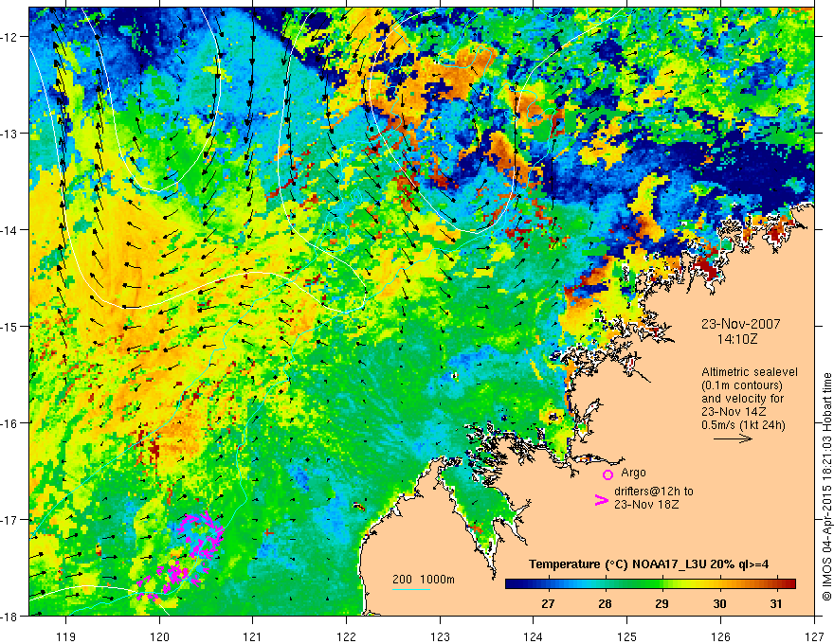
Task: Click the latitude axis label -16
Action: coord(10,423)
